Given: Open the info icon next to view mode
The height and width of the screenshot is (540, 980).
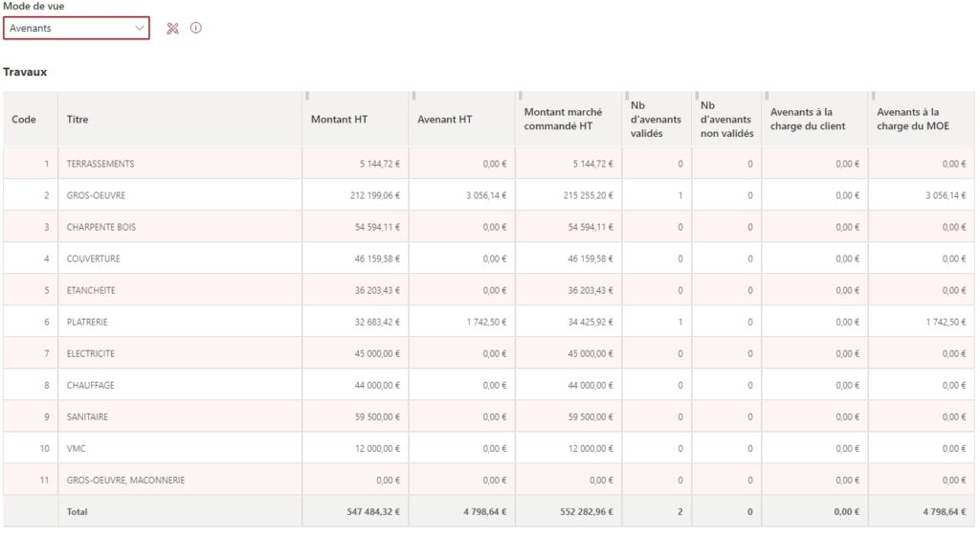Looking at the screenshot, I should 195,28.
